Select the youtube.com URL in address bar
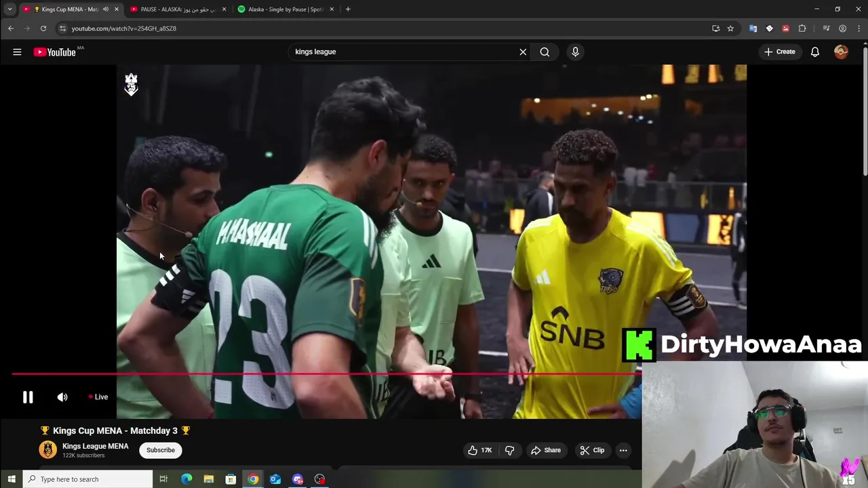 [x=124, y=28]
